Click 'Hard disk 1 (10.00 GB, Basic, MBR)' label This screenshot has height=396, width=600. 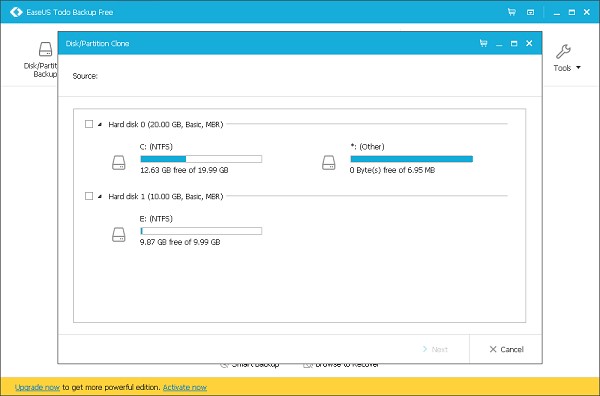(166, 196)
